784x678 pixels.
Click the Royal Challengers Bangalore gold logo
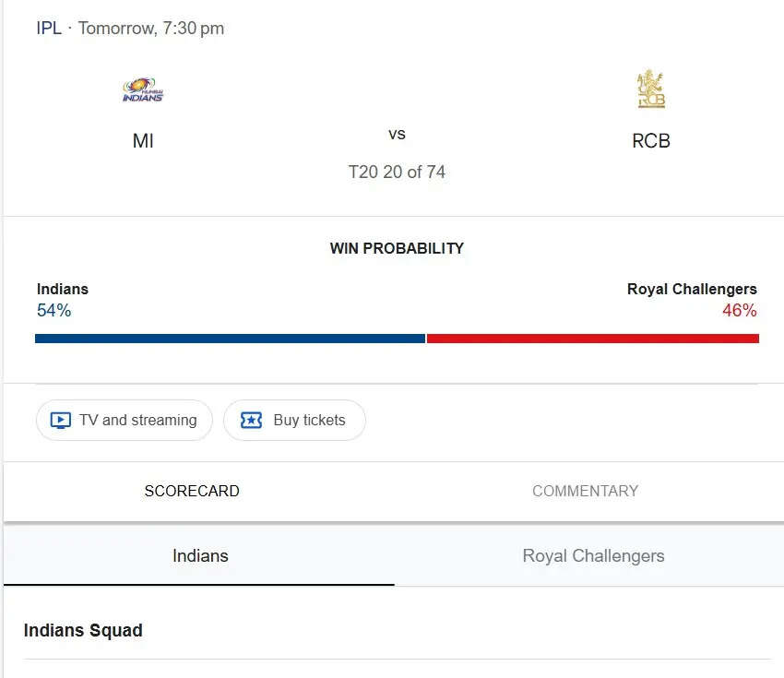tap(650, 89)
